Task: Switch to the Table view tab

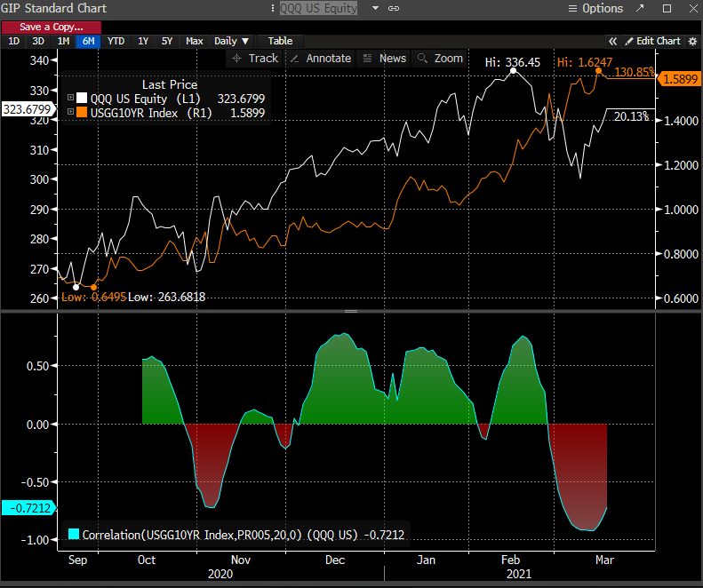Action: [280, 41]
